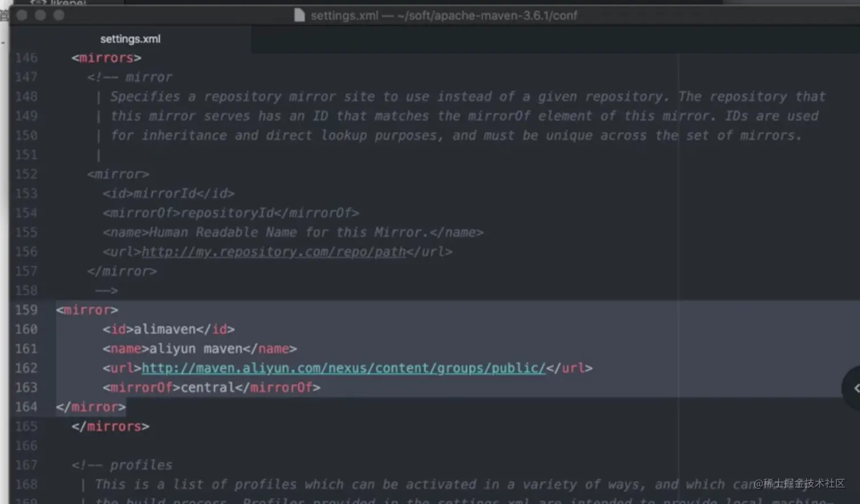Open the my.repository.com/repo/path link
This screenshot has height=504, width=860.
click(274, 251)
